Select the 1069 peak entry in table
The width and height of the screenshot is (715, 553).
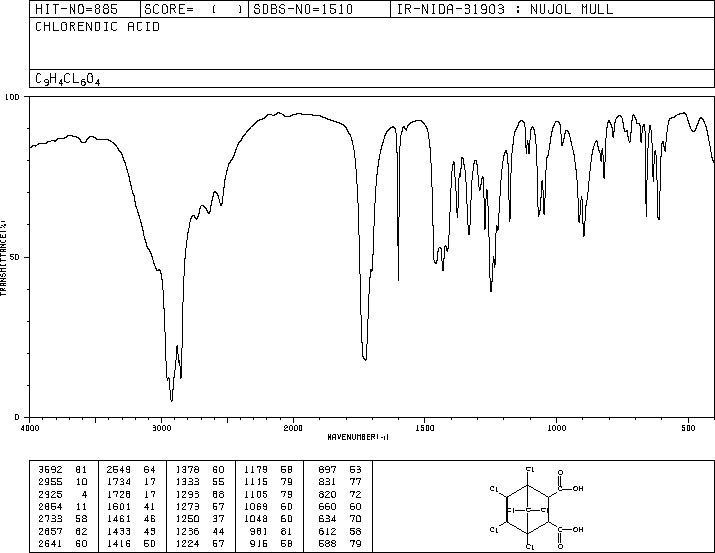pyautogui.click(x=269, y=506)
